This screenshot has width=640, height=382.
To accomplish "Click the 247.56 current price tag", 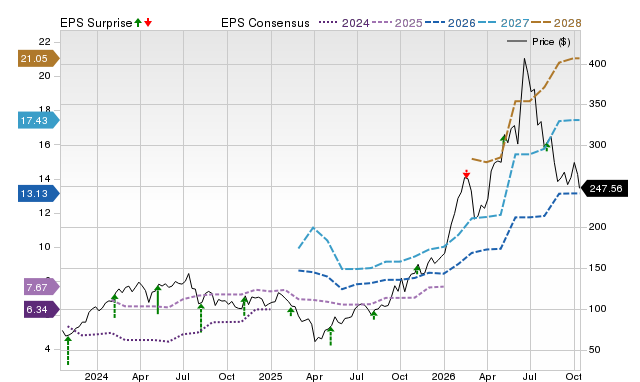I will 604,189.
